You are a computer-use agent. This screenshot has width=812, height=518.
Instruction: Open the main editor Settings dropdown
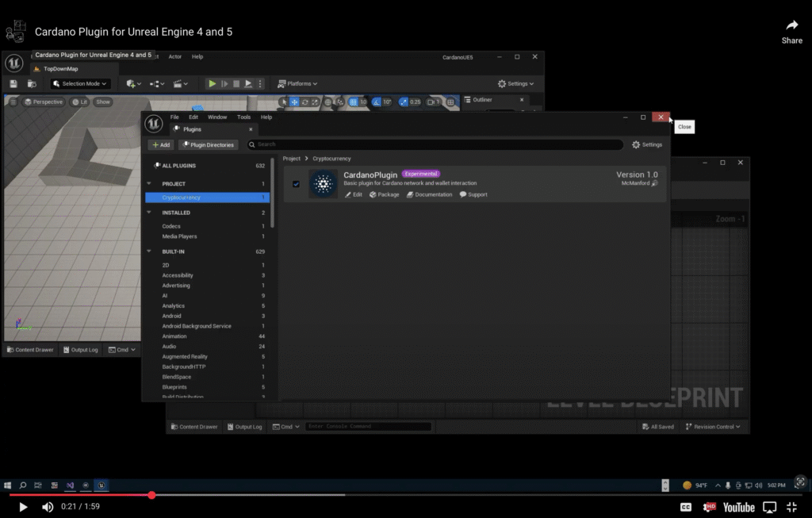(x=515, y=83)
